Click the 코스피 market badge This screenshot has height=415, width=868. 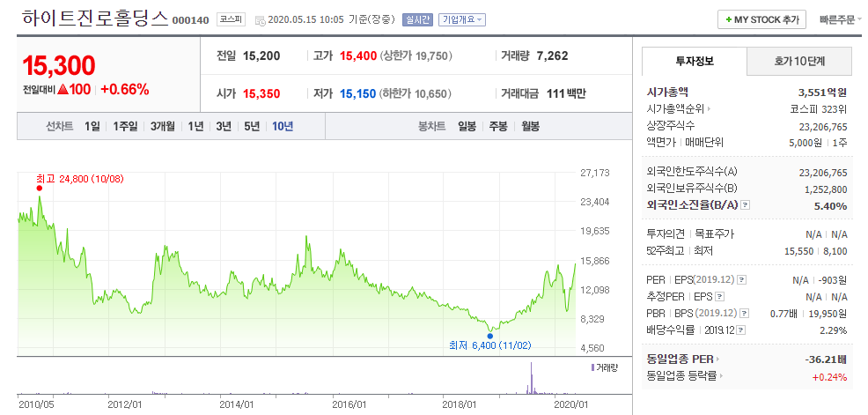coord(230,19)
